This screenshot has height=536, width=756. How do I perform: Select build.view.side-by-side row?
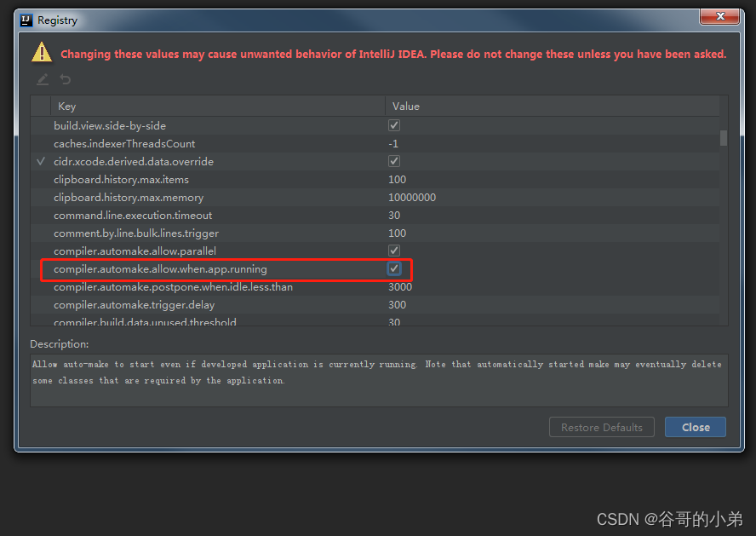tap(375, 125)
